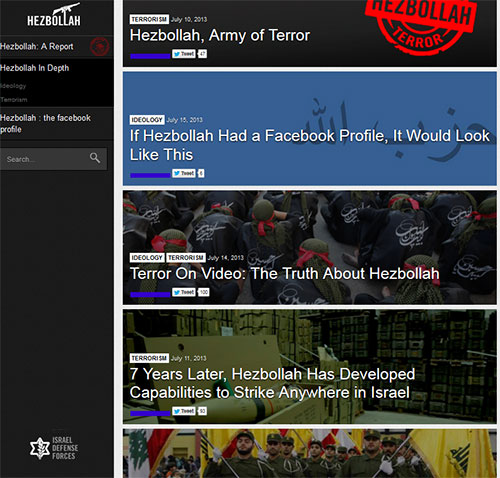Click IDEOLOGY tag on Facebook Profile post

click(147, 120)
